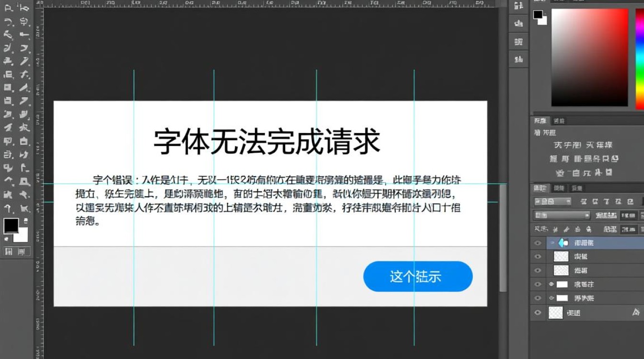Open the topmost collapsed panel icon in the dock strip
Viewport: 644px width, 359px height.
click(x=518, y=6)
